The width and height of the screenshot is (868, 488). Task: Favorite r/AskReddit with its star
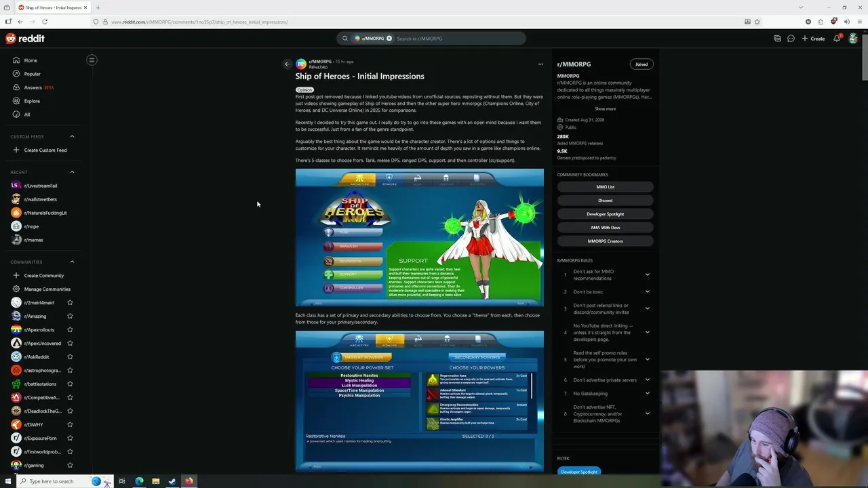70,357
